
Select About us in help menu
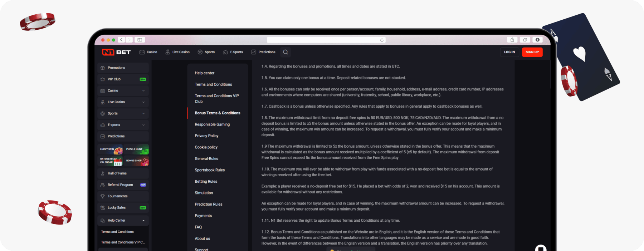coord(203,239)
